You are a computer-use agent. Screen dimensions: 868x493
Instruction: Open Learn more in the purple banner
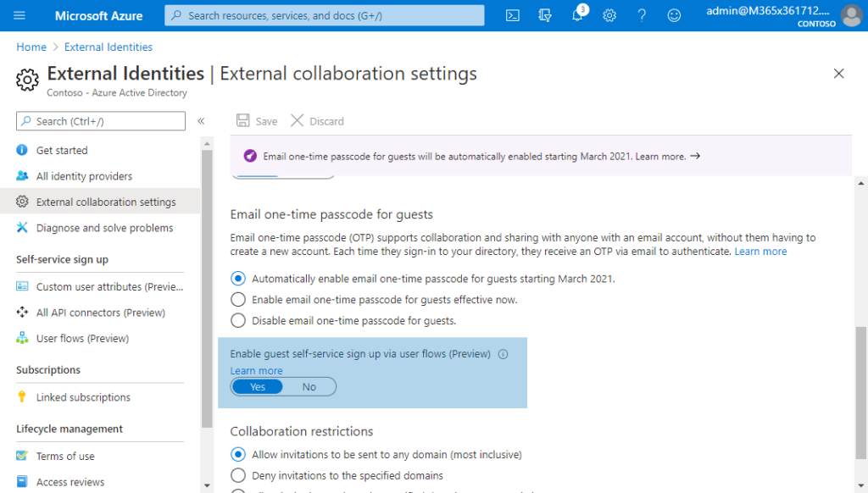tap(660, 156)
